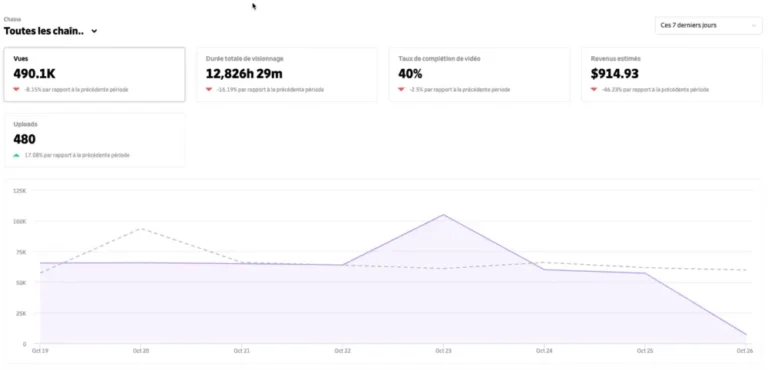Click the 17.08% change text under Uploads
The image size is (768, 370).
77,155
